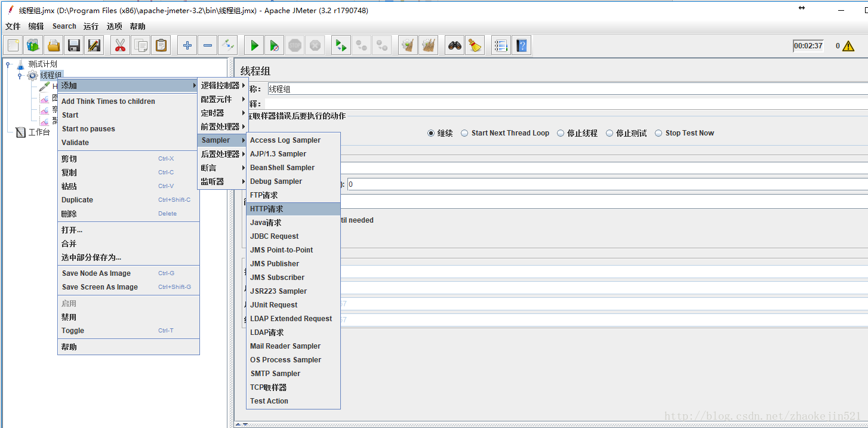Click the thread group name input field
868x428 pixels.
pyautogui.click(x=567, y=89)
